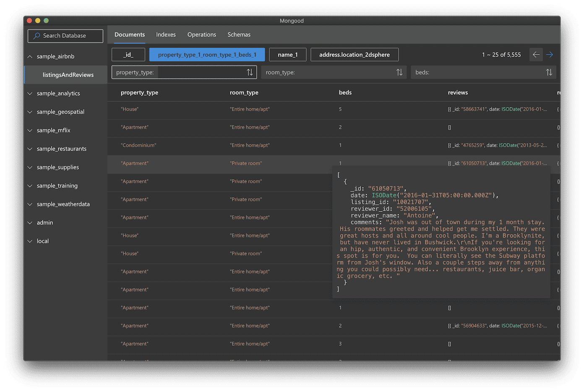Select the _id_ index button
584x392 pixels.
coord(128,55)
